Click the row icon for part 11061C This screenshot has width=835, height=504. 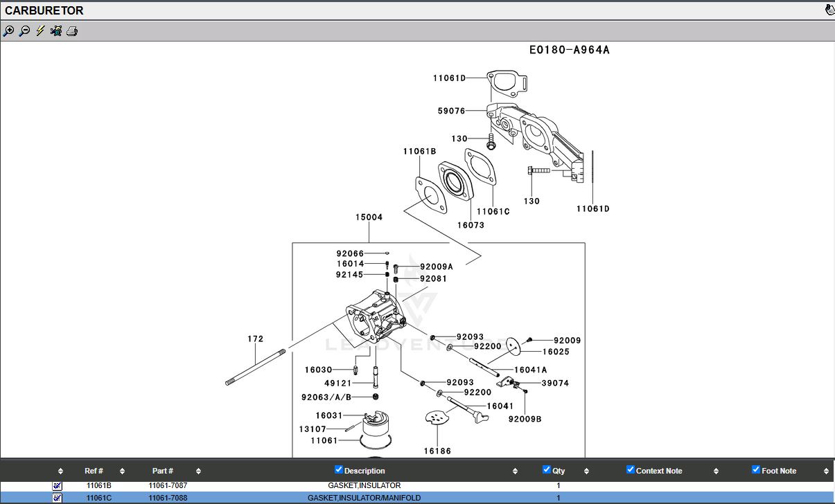[x=58, y=498]
